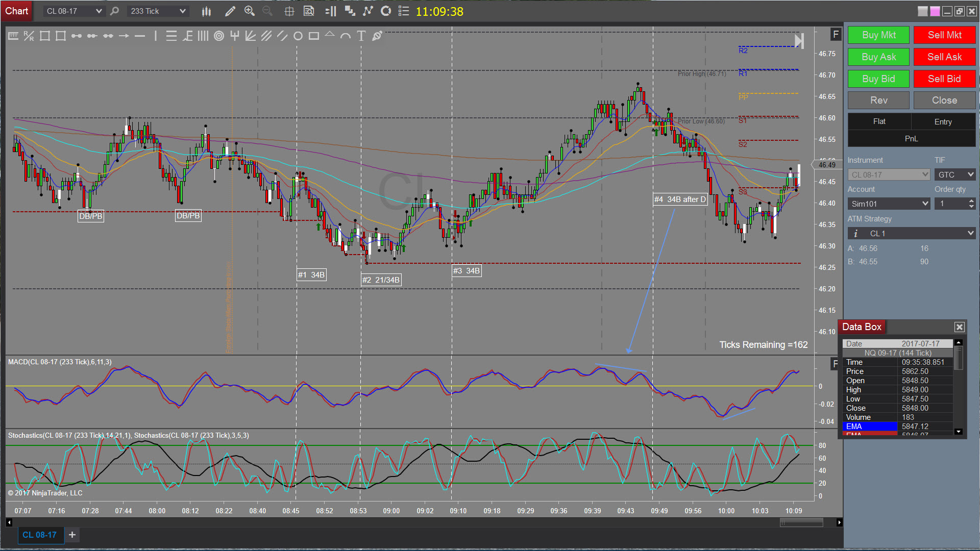Image resolution: width=980 pixels, height=551 pixels.
Task: Expand the ATM Strategy CL 1 dropdown
Action: coord(912,233)
